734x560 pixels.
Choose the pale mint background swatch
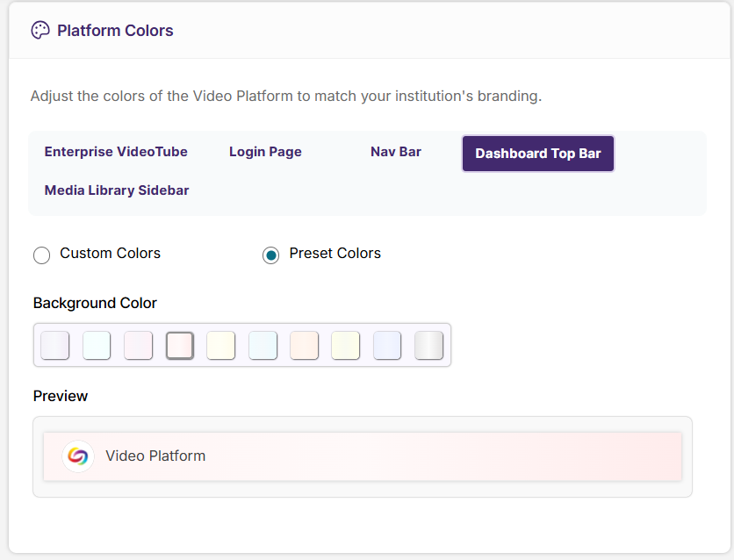tap(97, 345)
